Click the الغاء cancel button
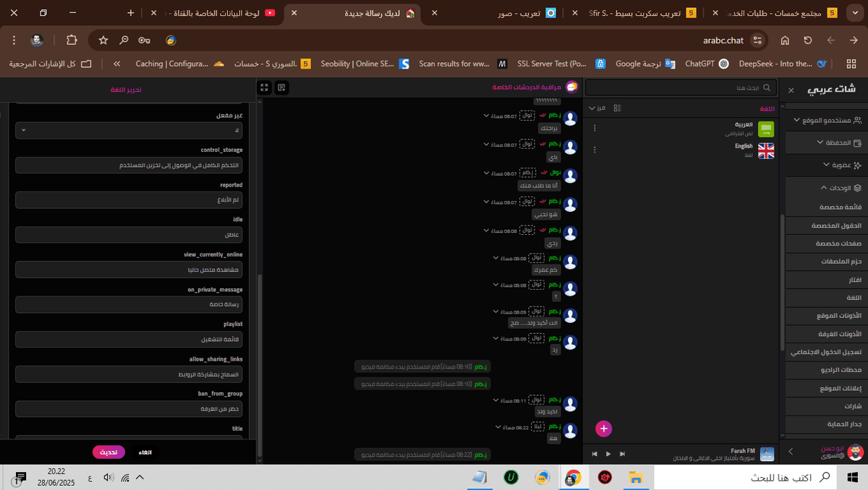The height and width of the screenshot is (490, 868). tap(145, 452)
